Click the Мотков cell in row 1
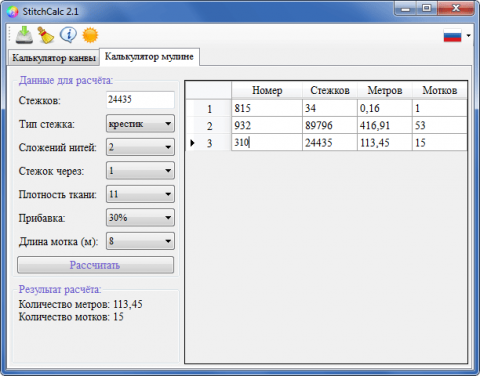This screenshot has width=480, height=376. pos(439,108)
